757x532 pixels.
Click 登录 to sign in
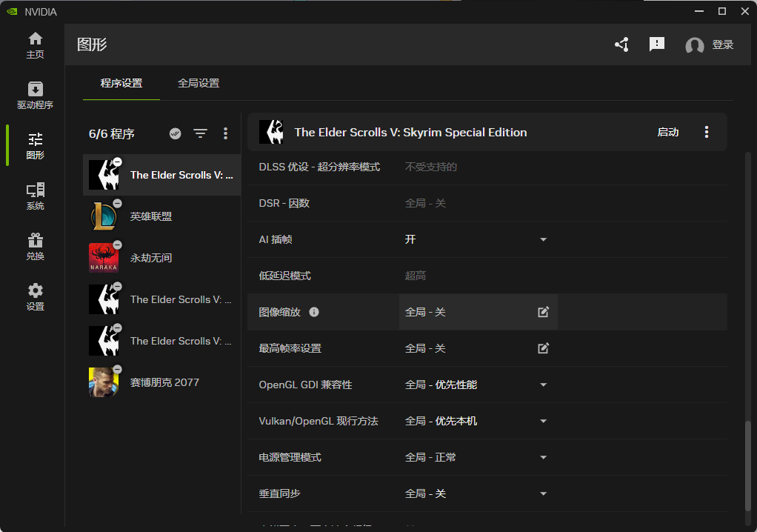pos(722,44)
